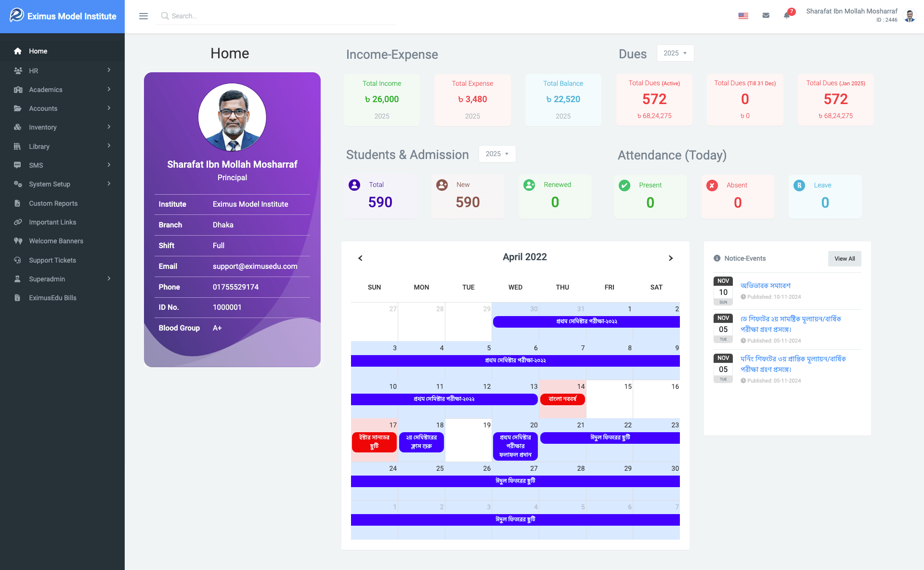924x570 pixels.
Task: Open Students & Admission year dropdown
Action: click(x=497, y=154)
